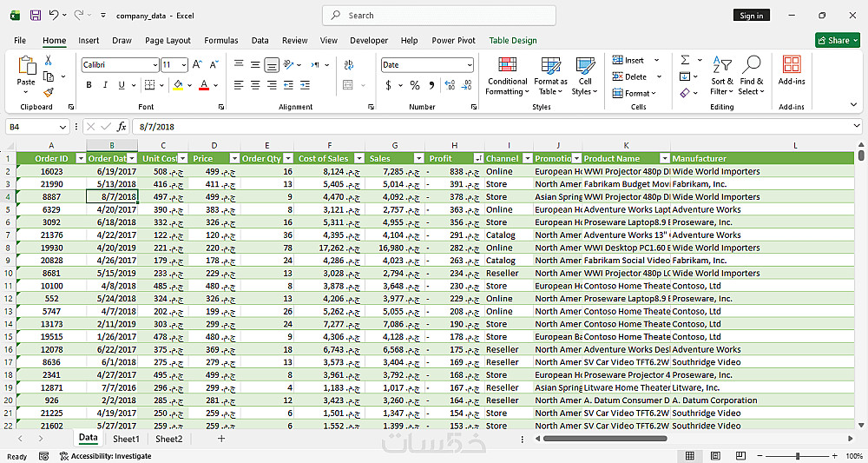Select cell with Order ID 21990
The image size is (868, 463).
tap(51, 184)
